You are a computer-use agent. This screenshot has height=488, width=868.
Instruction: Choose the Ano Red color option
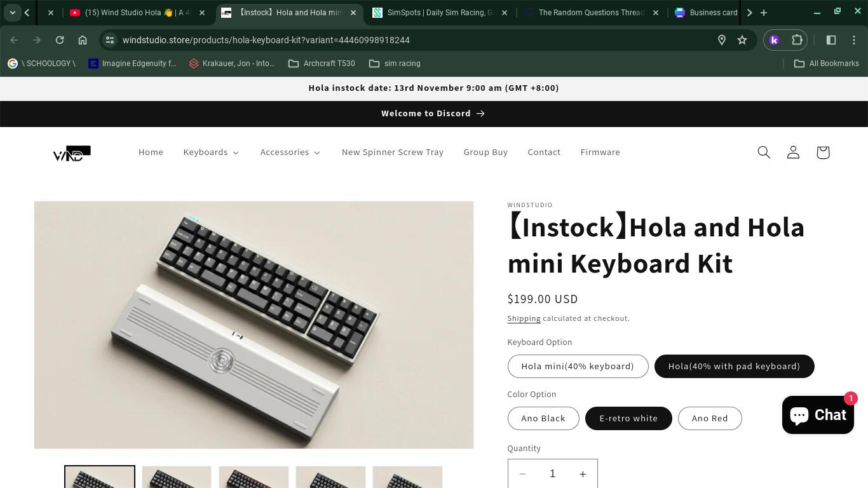710,418
